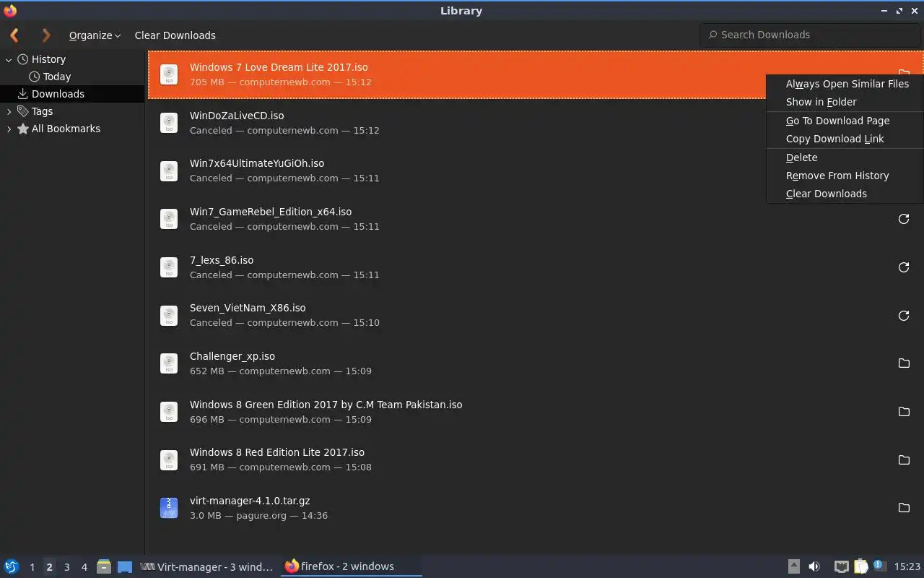This screenshot has height=578, width=924.
Task: Open the file manager taskbar icon
Action: pos(103,566)
